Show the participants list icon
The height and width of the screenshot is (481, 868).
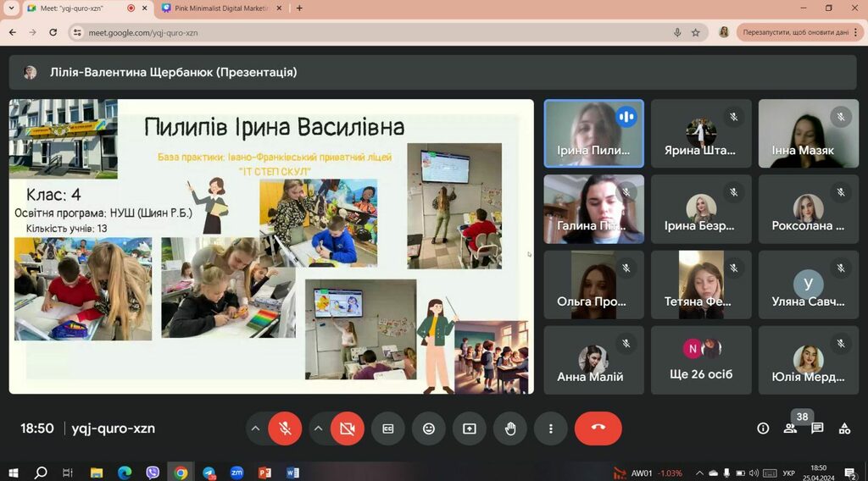click(x=790, y=428)
